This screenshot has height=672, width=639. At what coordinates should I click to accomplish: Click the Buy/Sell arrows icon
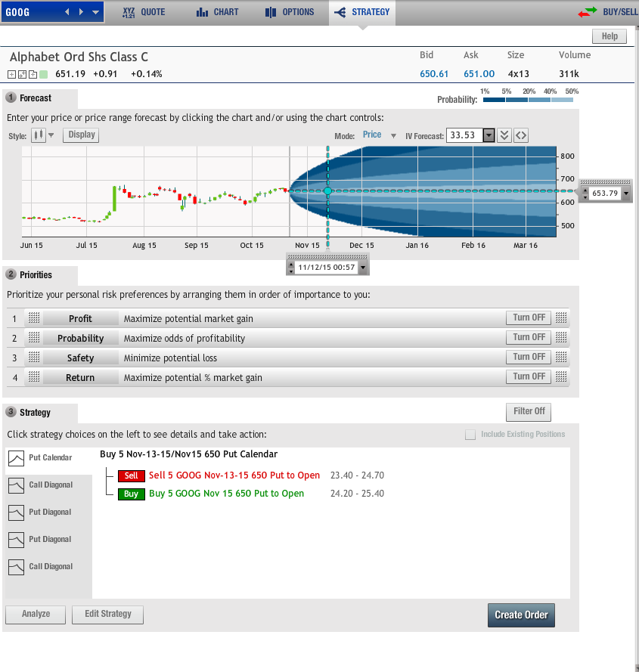click(x=587, y=12)
